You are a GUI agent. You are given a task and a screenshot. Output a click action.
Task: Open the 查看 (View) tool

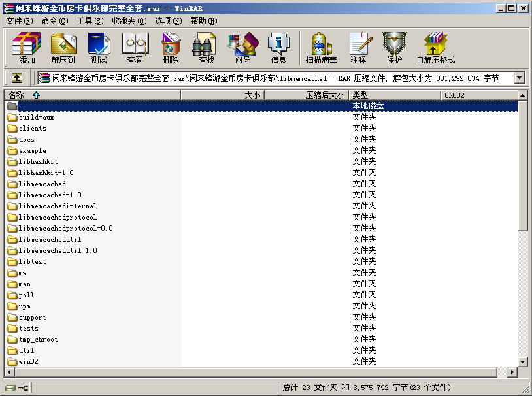pyautogui.click(x=135, y=48)
